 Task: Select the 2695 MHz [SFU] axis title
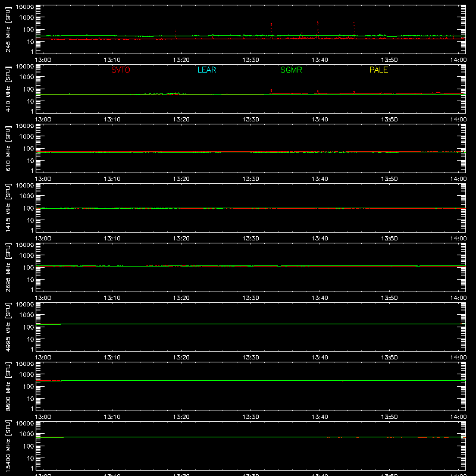coord(8,268)
